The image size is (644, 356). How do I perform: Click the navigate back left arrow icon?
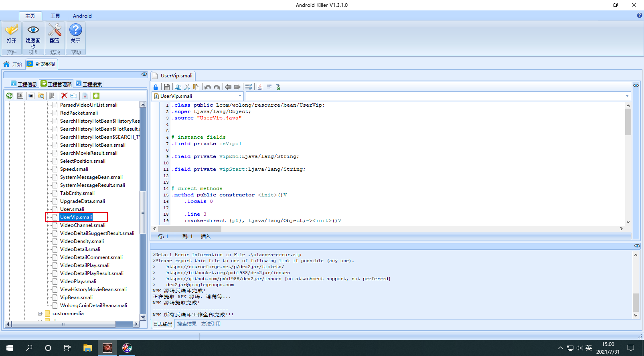coord(228,87)
